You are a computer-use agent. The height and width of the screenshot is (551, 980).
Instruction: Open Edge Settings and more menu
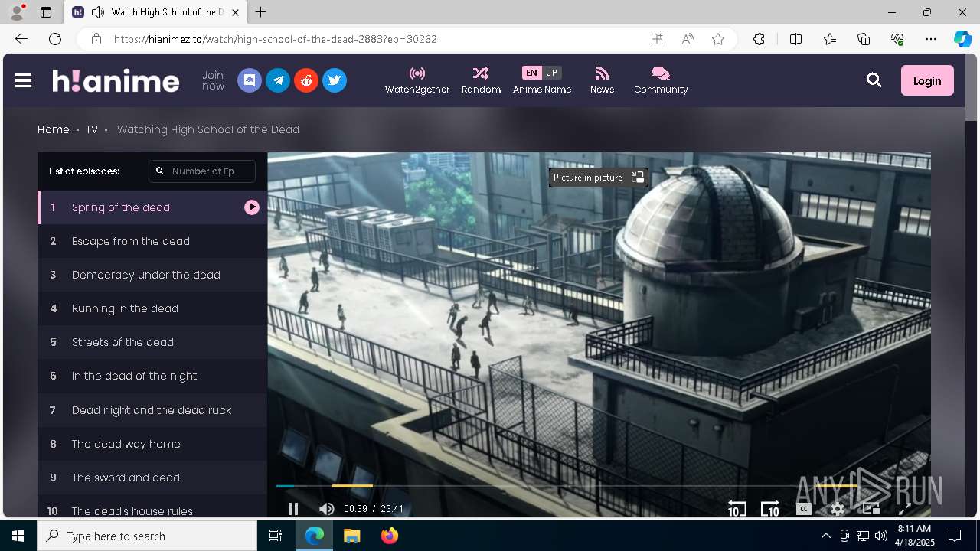tap(931, 39)
